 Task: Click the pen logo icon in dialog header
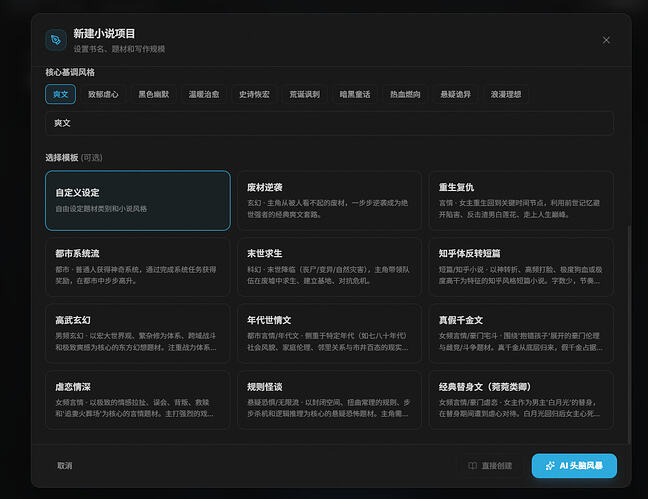coord(56,40)
